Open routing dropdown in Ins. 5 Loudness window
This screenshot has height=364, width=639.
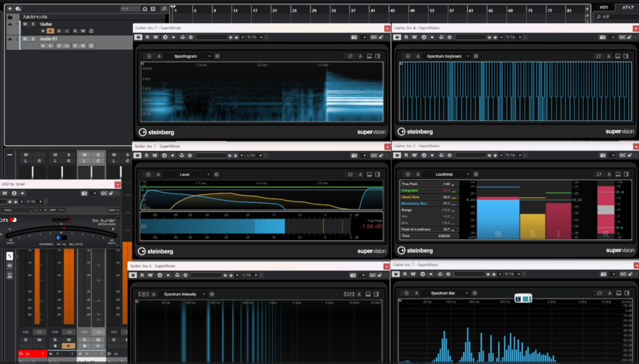[x=514, y=155]
